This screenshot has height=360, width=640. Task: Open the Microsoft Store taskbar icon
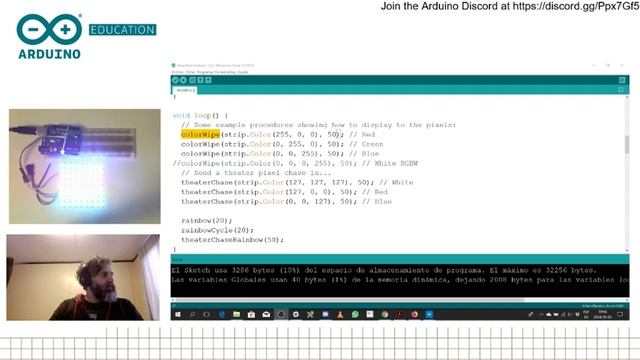pos(251,314)
